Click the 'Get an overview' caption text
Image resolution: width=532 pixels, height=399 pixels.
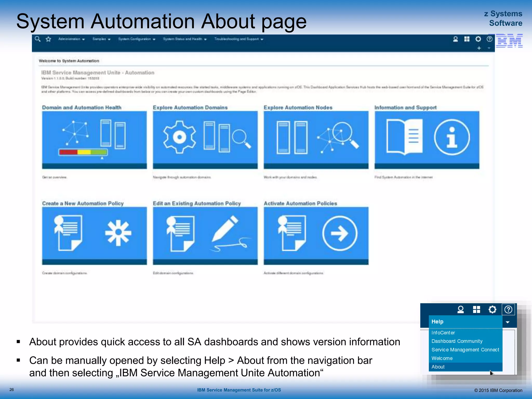[x=55, y=177]
